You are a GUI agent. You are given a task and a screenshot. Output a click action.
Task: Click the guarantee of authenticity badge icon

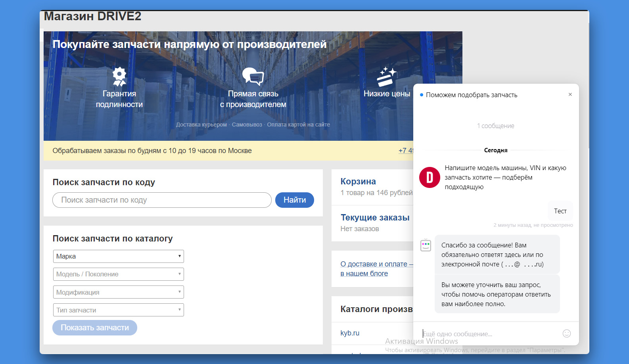tap(119, 77)
